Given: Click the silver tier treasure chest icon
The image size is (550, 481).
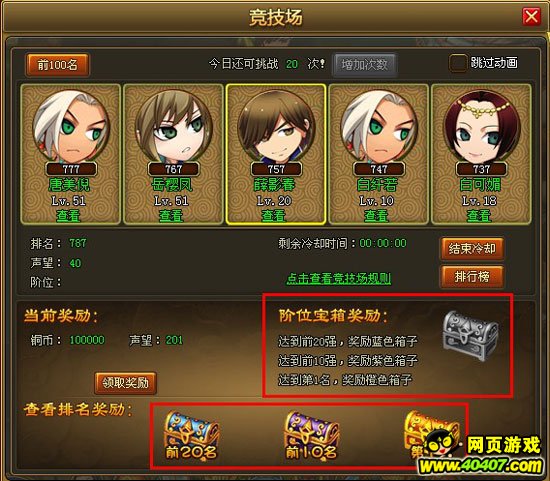Looking at the screenshot, I should coord(470,336).
